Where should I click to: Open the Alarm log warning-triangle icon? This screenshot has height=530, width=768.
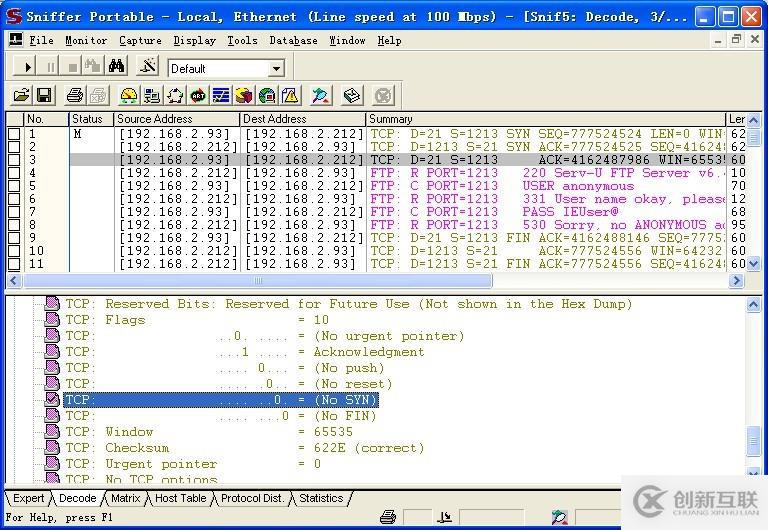pyautogui.click(x=290, y=96)
